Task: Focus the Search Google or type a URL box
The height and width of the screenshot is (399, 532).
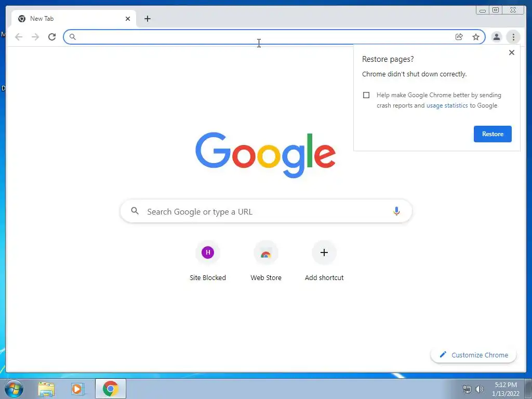Action: coord(266,211)
